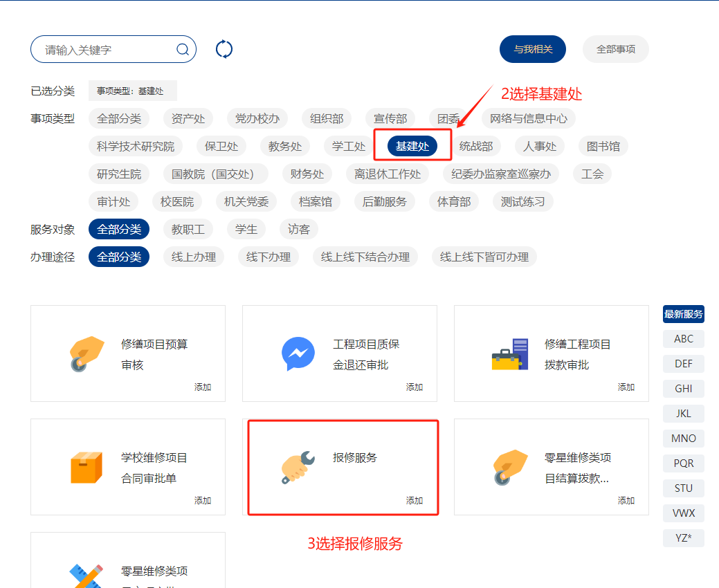This screenshot has height=588, width=719.
Task: Click the 零星维修类项目结算拨款 hand-with-coin icon
Action: point(510,468)
